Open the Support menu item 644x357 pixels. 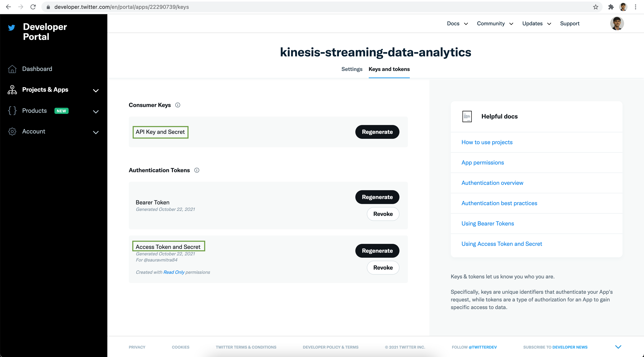point(569,24)
